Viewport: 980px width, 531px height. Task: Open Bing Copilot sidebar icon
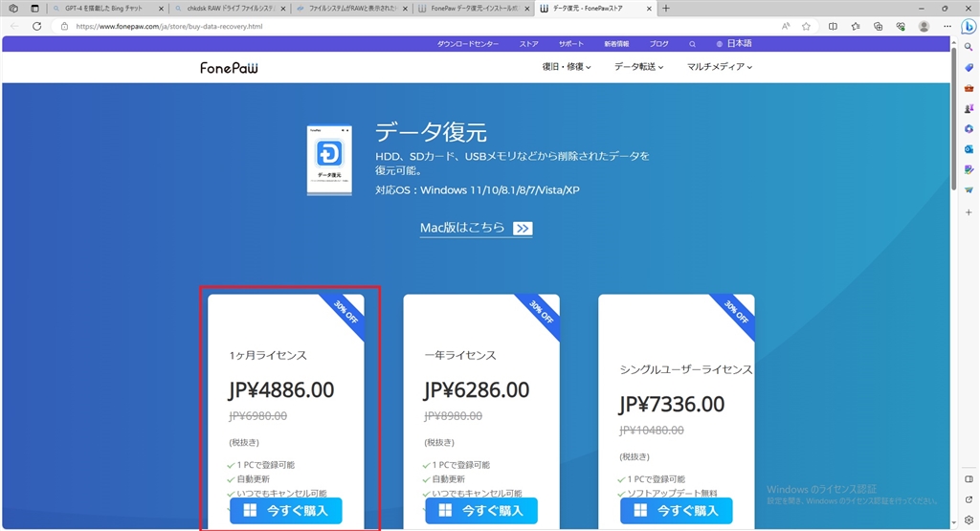click(x=969, y=26)
